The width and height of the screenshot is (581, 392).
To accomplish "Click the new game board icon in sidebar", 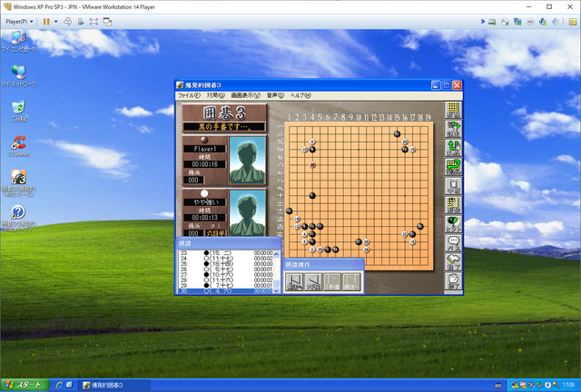I will (453, 110).
